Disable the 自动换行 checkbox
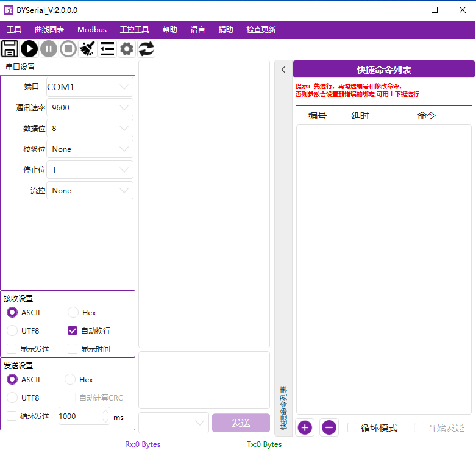Viewport: 476px width, 453px height. pos(73,331)
